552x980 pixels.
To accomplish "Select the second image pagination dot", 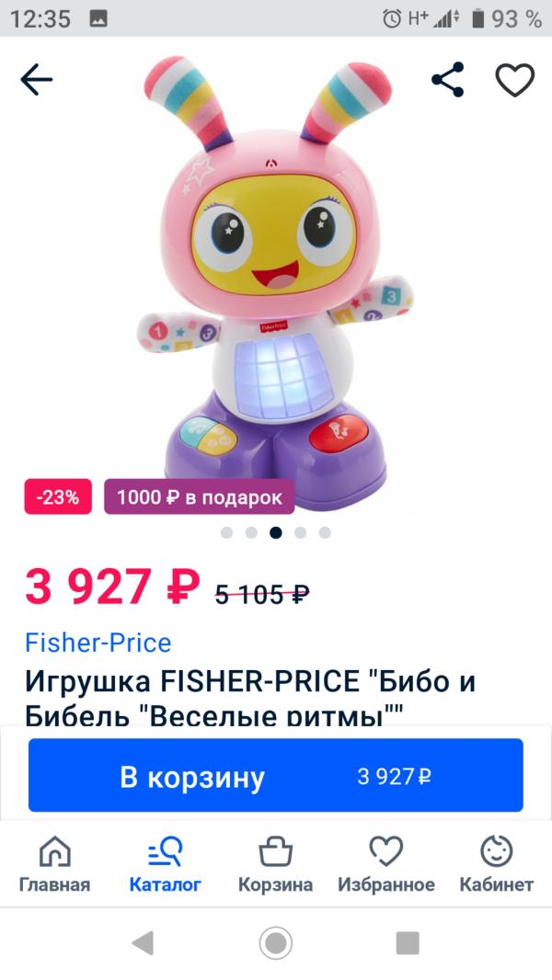I will 251,532.
